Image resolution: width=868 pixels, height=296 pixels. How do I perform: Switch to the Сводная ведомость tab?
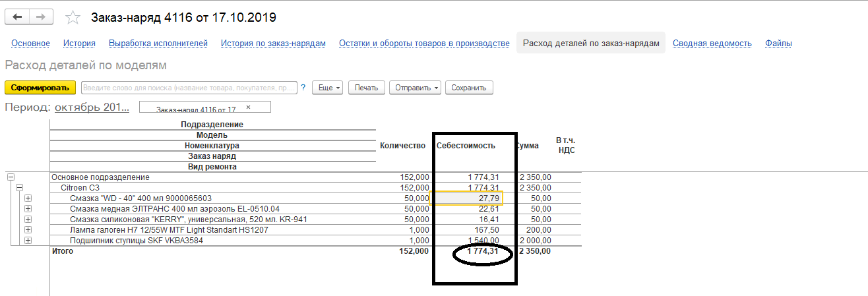coord(712,44)
